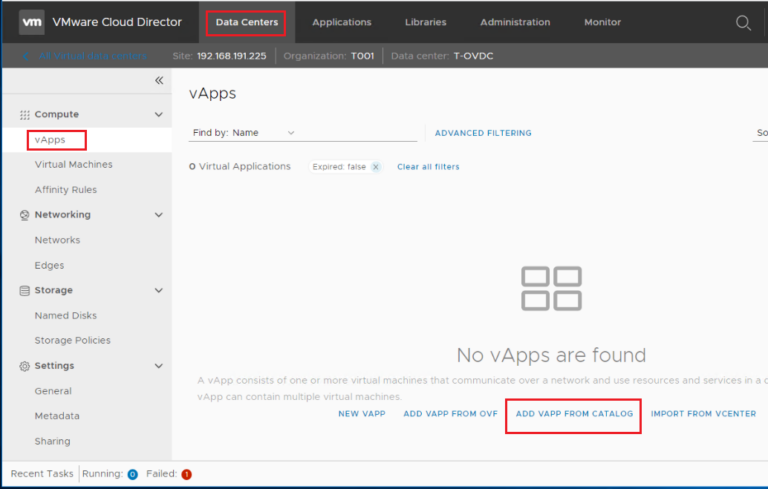Click the Failed tasks count badge
Viewport: 768px width, 489px height.
pos(187,474)
